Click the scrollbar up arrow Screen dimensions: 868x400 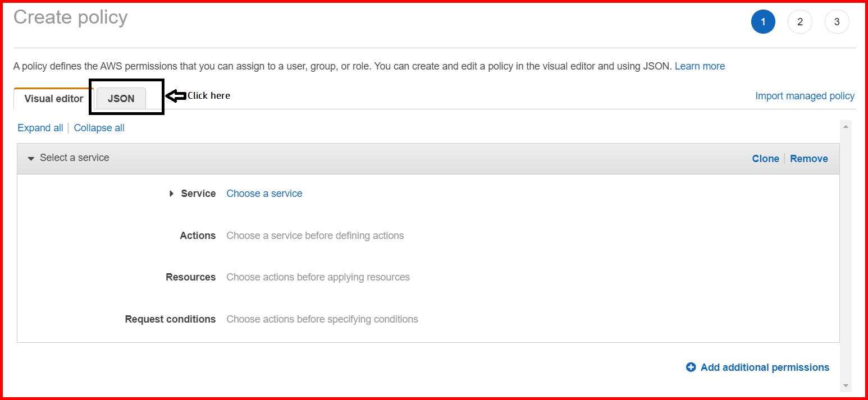coord(847,126)
